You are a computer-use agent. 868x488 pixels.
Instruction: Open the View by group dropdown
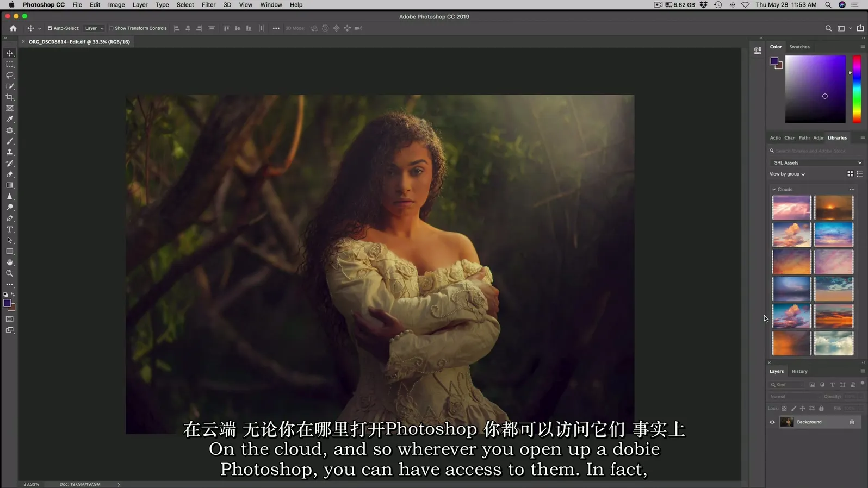pos(786,174)
